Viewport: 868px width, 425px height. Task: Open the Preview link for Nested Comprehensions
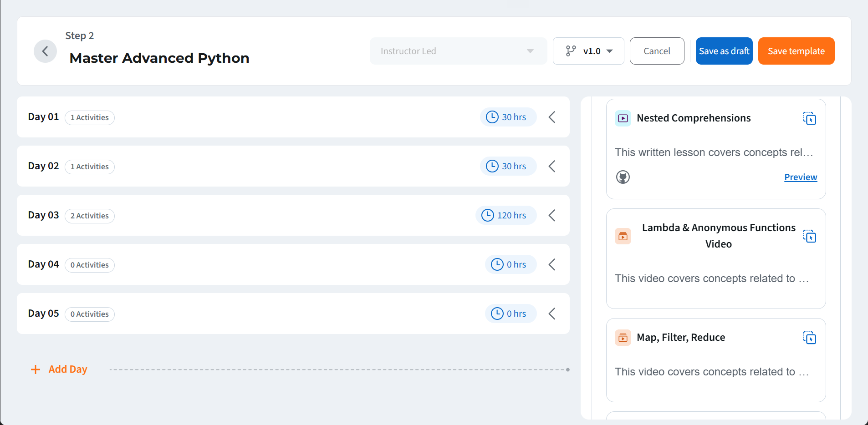800,177
